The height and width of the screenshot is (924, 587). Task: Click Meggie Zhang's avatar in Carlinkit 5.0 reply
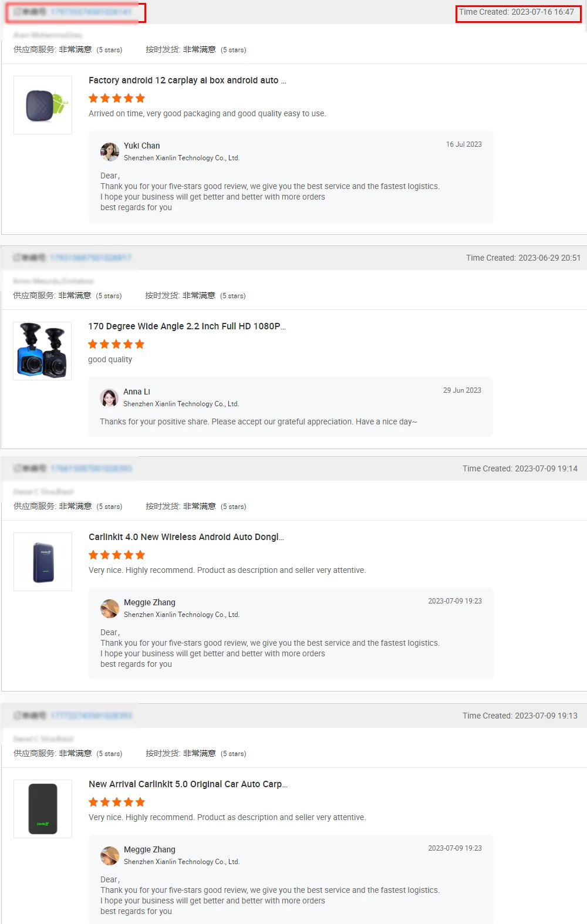(x=110, y=855)
